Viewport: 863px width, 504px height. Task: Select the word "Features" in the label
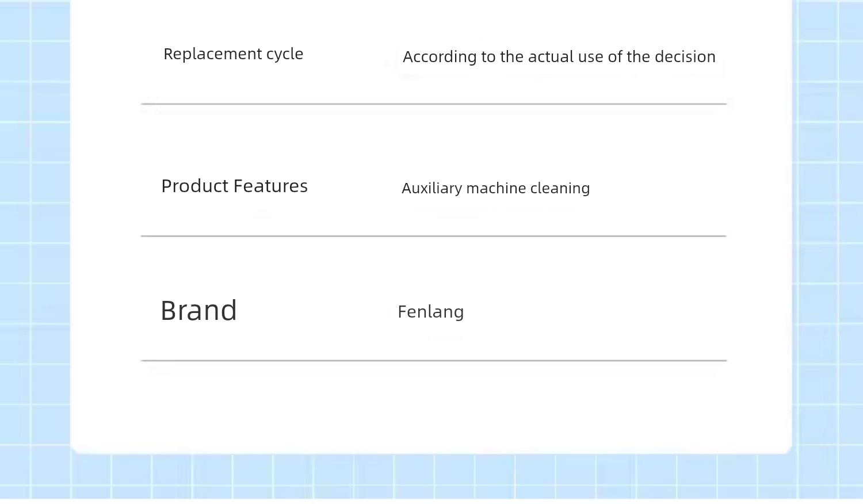click(270, 186)
